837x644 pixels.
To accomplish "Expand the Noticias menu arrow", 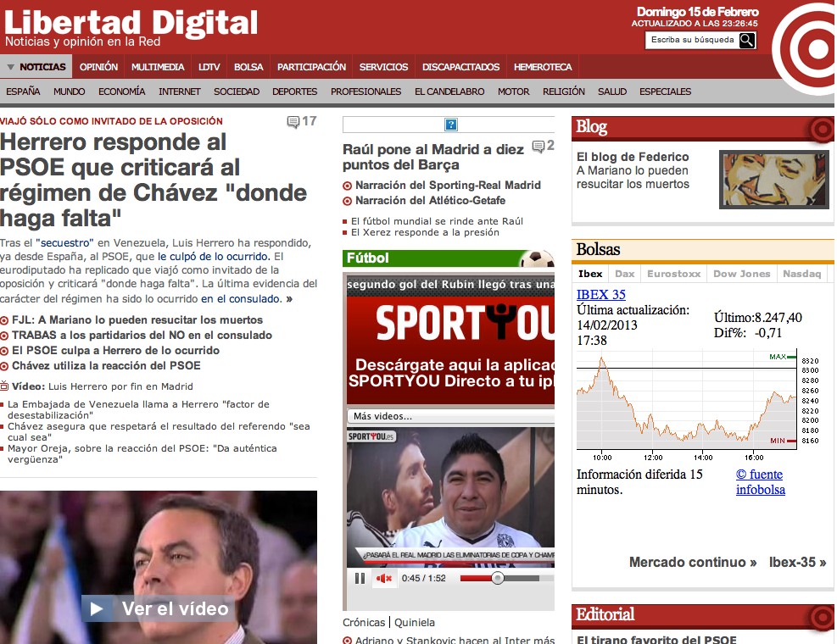I will click(x=10, y=67).
